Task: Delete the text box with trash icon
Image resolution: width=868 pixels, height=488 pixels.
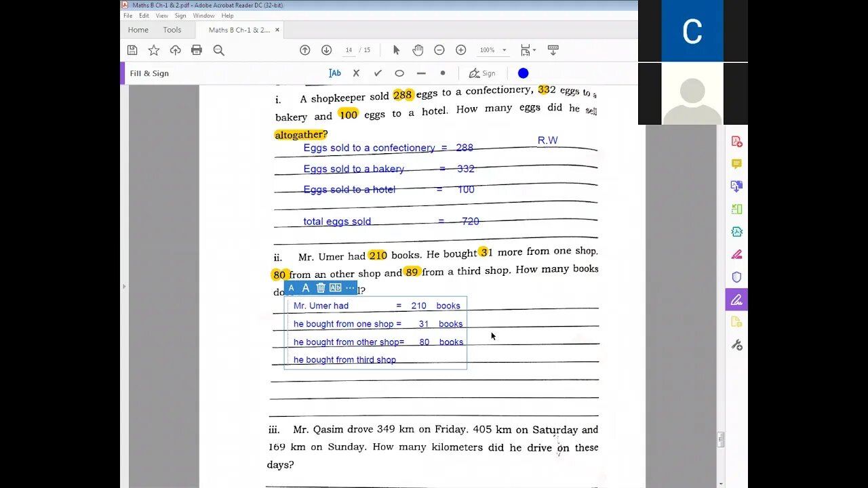Action: pyautogui.click(x=321, y=288)
